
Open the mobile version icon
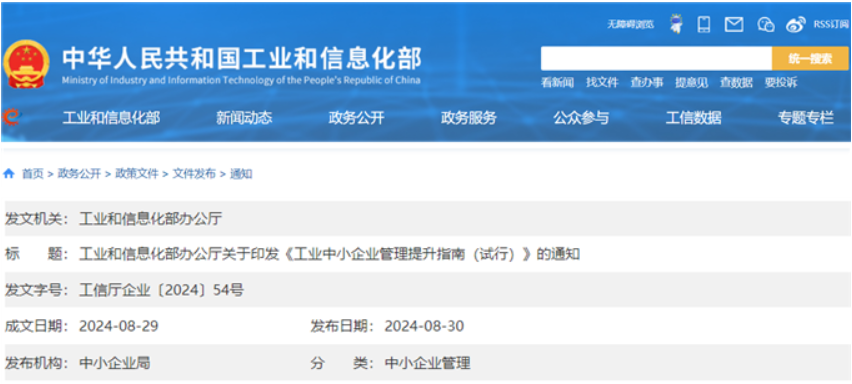coord(704,24)
